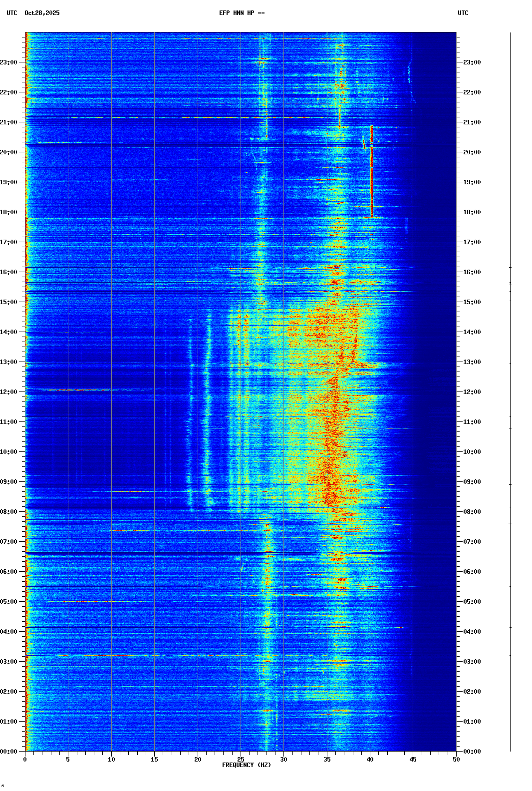Select the 18:00 label on left time axis

[9, 212]
